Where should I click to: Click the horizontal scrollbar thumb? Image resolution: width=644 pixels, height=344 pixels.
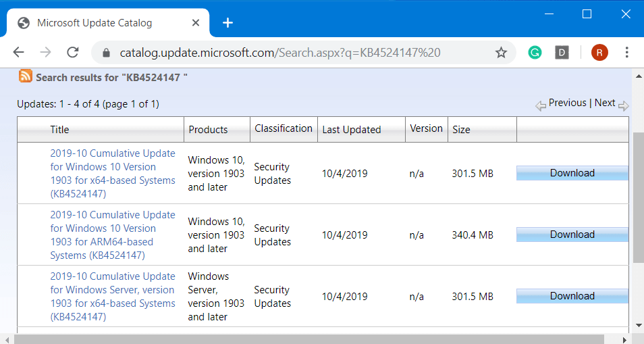point(310,339)
